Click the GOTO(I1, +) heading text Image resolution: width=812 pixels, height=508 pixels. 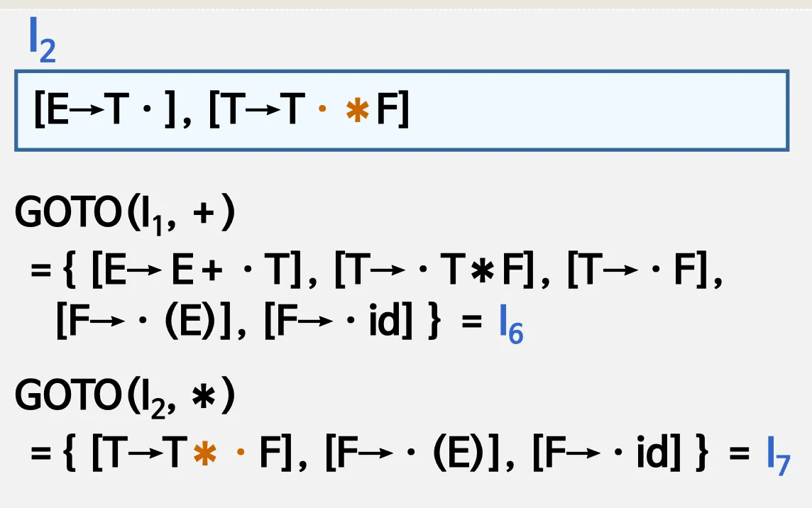125,214
